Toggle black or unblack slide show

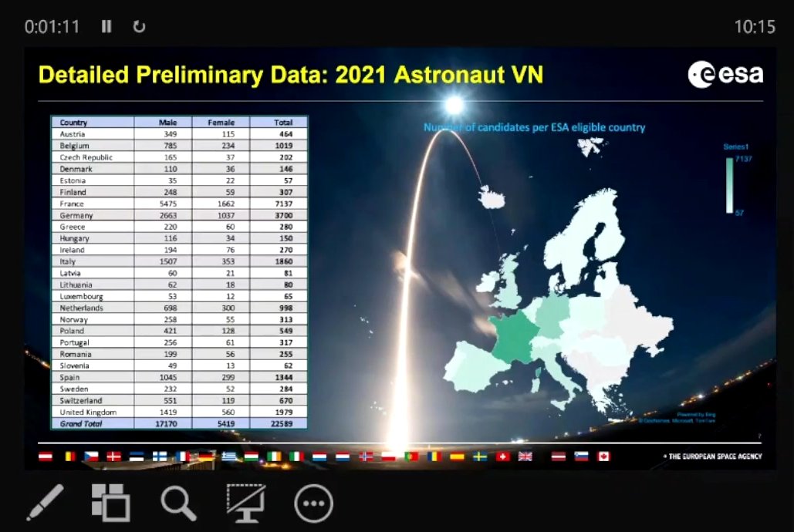click(245, 503)
